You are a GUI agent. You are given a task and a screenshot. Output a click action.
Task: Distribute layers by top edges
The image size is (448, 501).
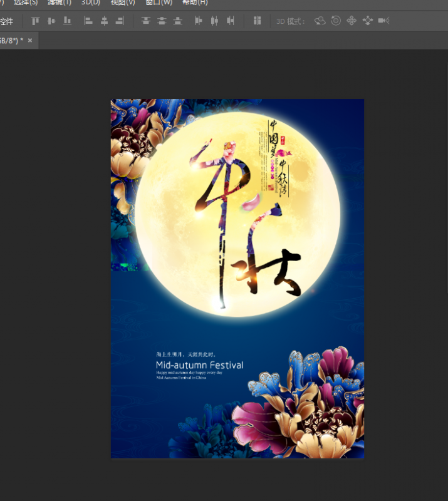click(146, 21)
